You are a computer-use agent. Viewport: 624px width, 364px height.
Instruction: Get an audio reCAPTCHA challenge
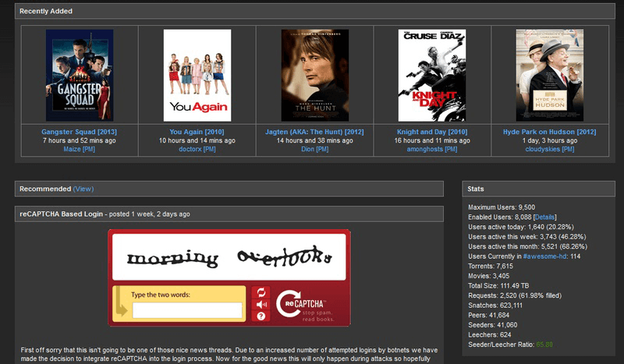261,305
